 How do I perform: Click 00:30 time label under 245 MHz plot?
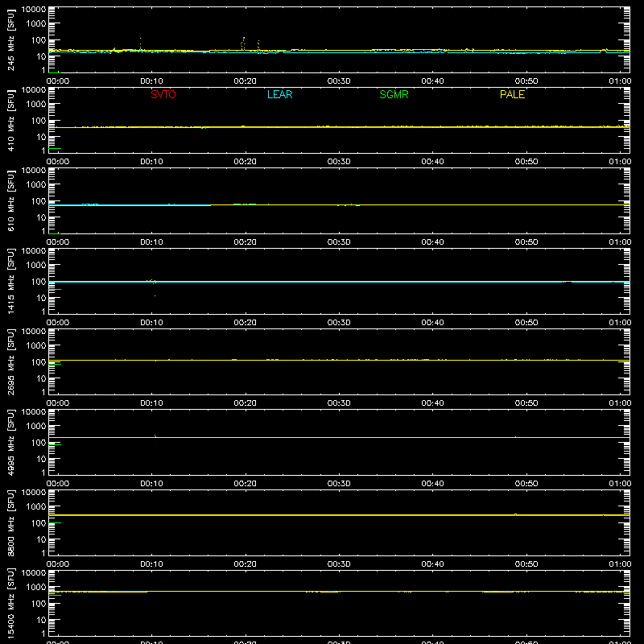click(339, 81)
